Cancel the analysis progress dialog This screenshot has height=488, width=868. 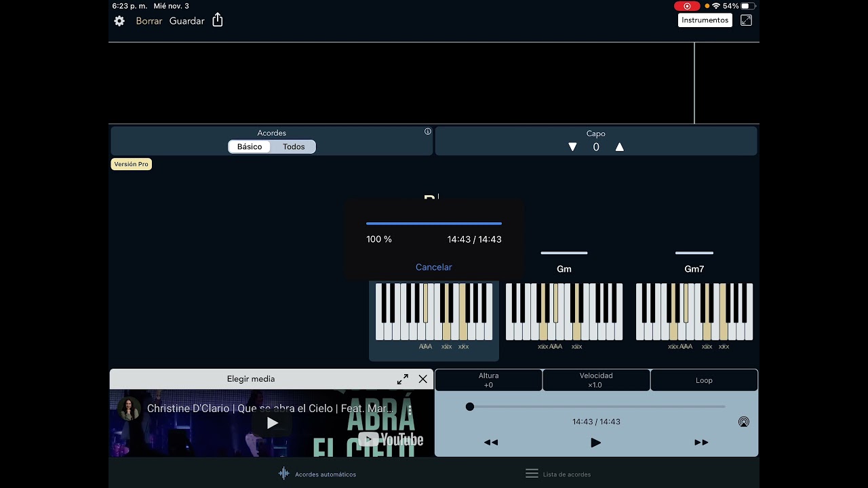[434, 267]
